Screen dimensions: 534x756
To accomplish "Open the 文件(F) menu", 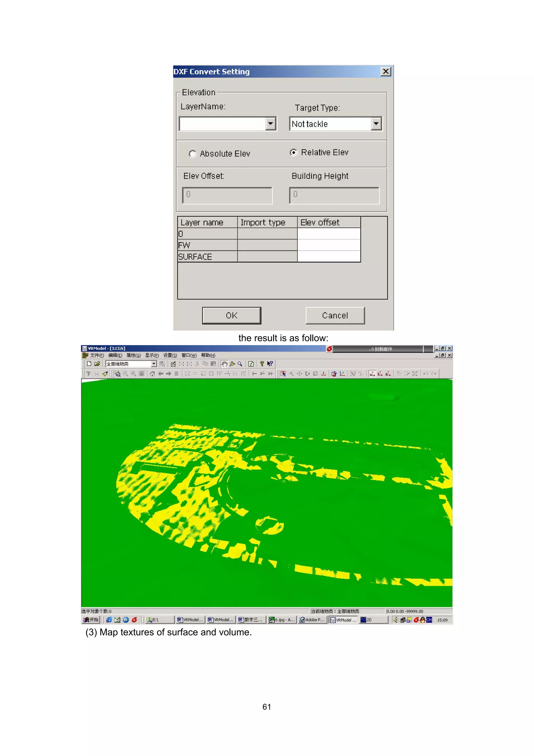I will (x=97, y=355).
